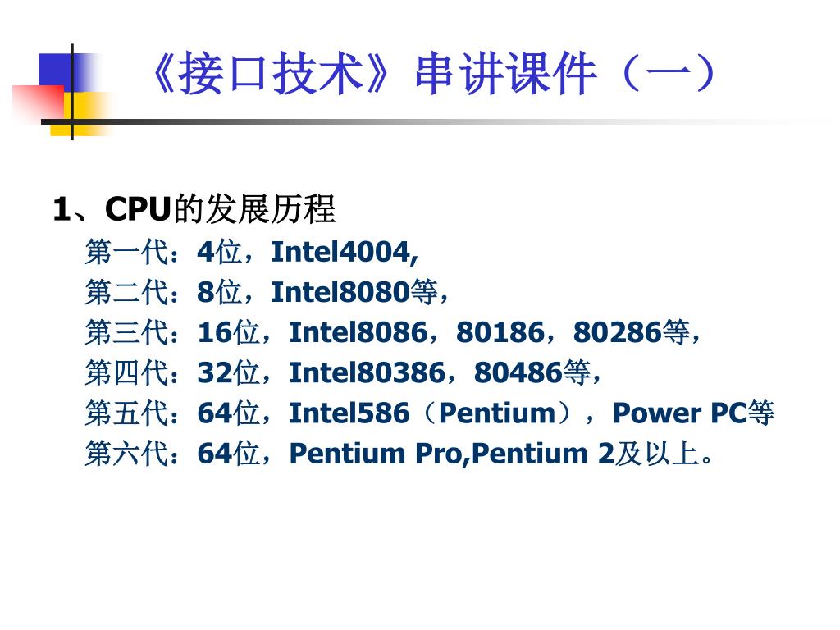Click the number 80286
840x630 pixels.
click(x=618, y=332)
